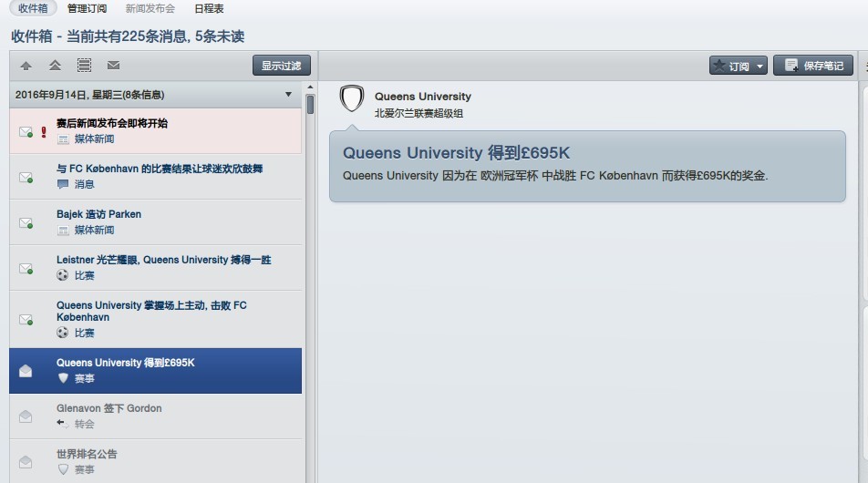This screenshot has width=868, height=483.
Task: Click the note icon on 保存笔记 button
Action: (791, 66)
